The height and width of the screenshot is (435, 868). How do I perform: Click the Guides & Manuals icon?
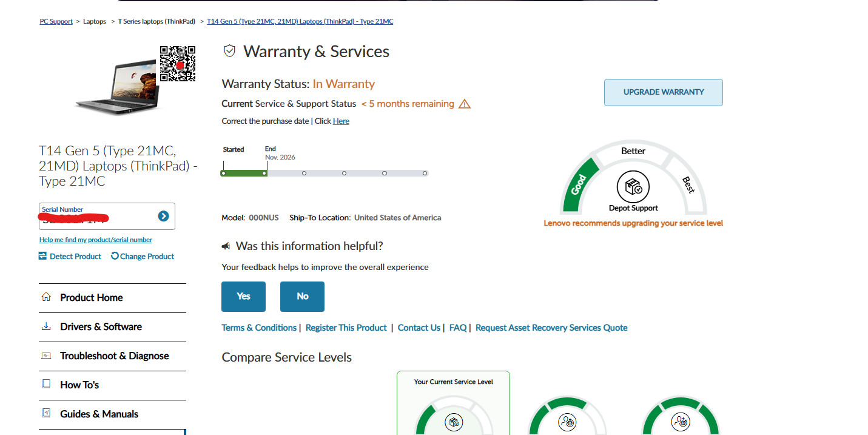[x=46, y=414]
